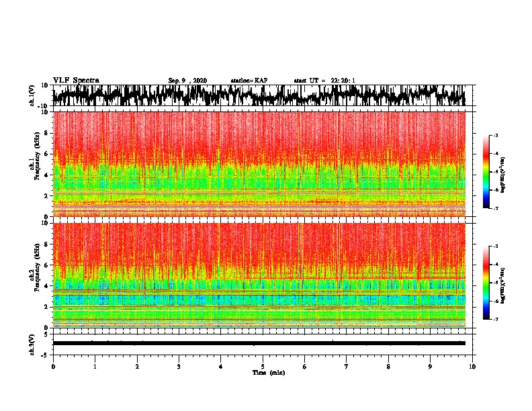Click the "5" tick label on time axis
The width and height of the screenshot is (532, 411).
click(x=263, y=367)
